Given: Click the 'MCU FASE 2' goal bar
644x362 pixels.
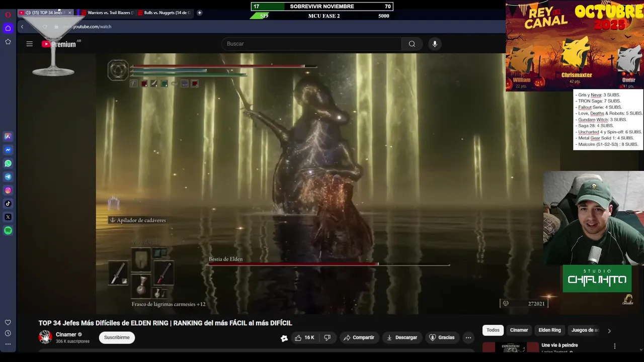Looking at the screenshot, I should (x=322, y=16).
